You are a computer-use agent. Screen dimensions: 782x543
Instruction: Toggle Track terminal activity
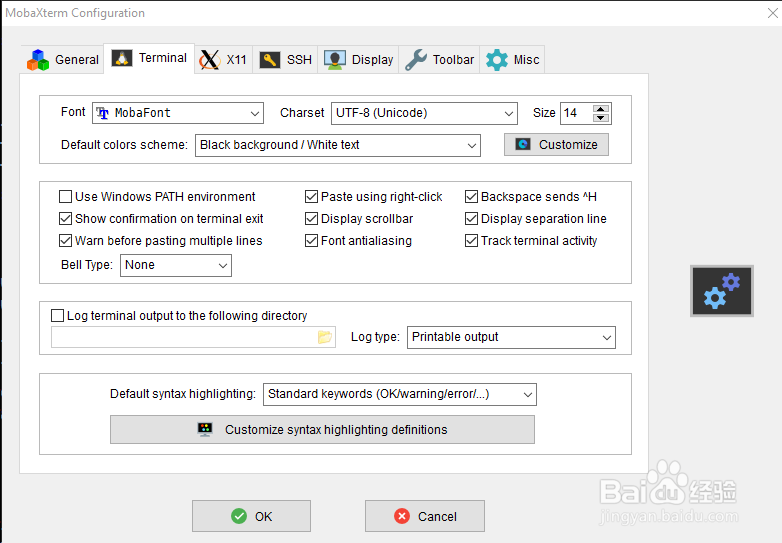[471, 240]
